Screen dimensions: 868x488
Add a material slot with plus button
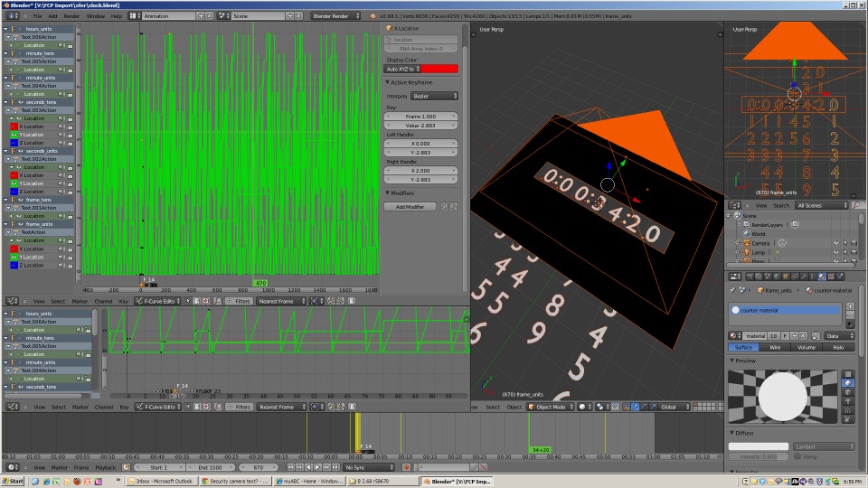pyautogui.click(x=850, y=306)
